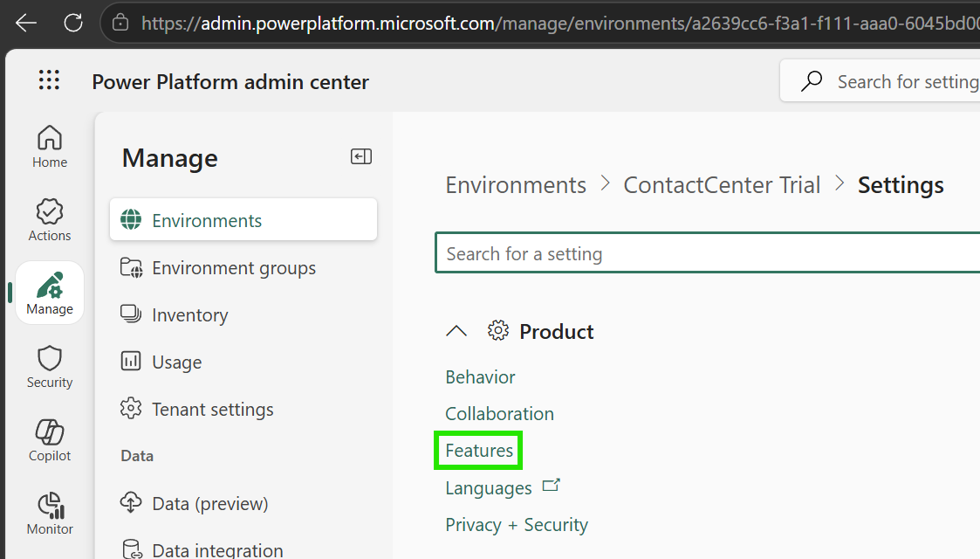Click the top Search for settings box

tap(880, 80)
